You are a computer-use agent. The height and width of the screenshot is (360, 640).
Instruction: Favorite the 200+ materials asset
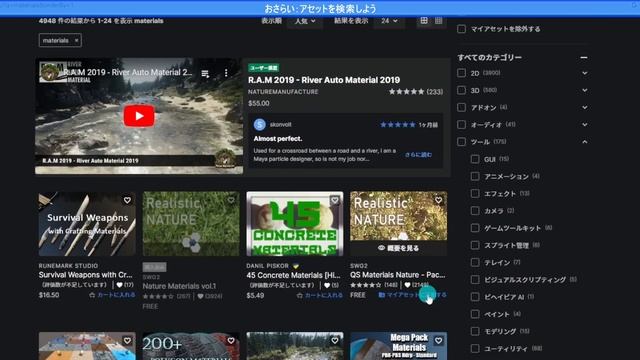(x=231, y=340)
